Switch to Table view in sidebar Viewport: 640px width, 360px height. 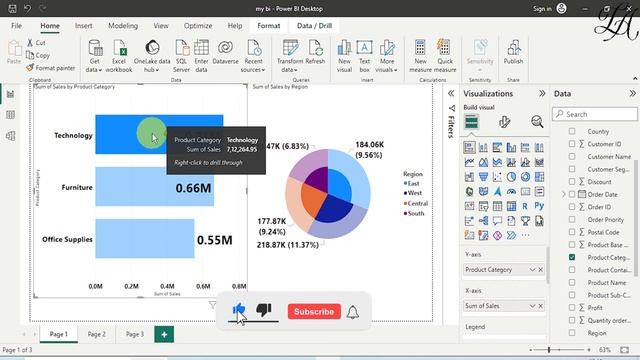point(11,115)
